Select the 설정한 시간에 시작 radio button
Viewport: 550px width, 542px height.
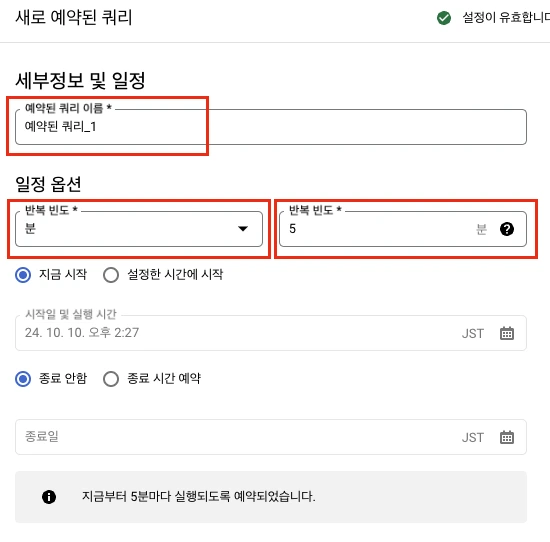tap(111, 275)
